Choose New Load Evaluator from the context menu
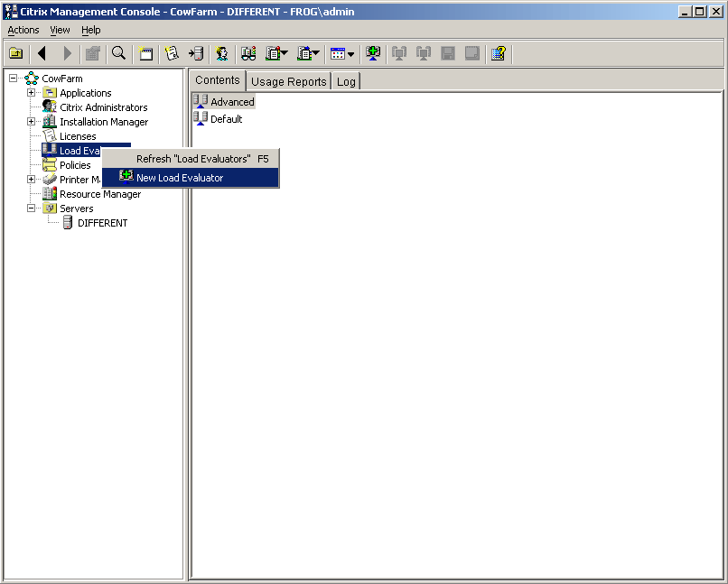The height and width of the screenshot is (584, 728). (x=179, y=177)
